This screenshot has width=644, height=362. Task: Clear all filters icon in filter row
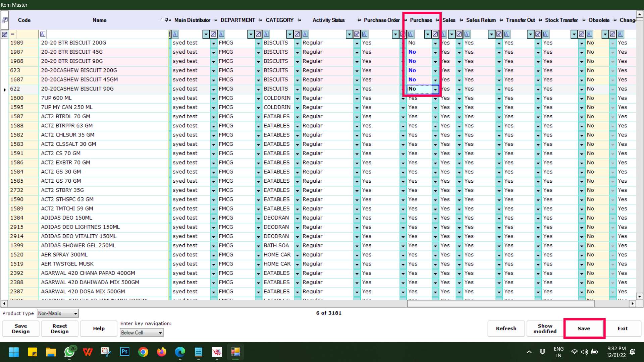(x=5, y=34)
